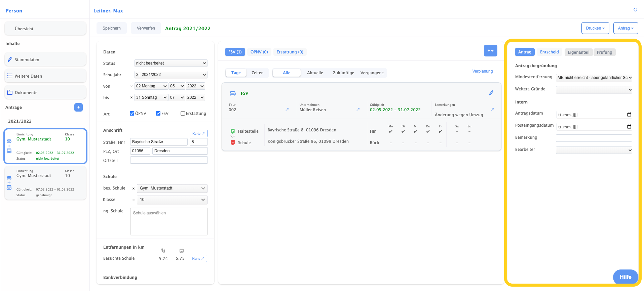Click the Verplanung link
Screen dimensions: 644x292
tap(482, 71)
